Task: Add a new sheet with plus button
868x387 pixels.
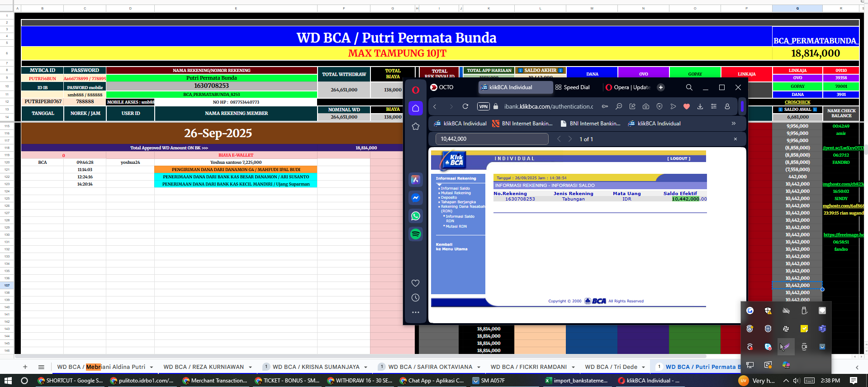Action: coord(25,367)
